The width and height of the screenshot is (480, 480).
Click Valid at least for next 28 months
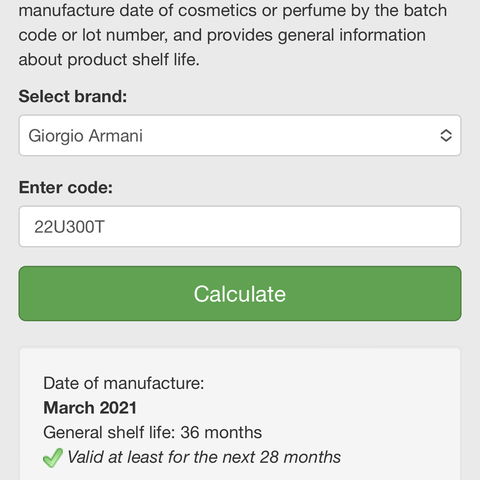pos(204,457)
